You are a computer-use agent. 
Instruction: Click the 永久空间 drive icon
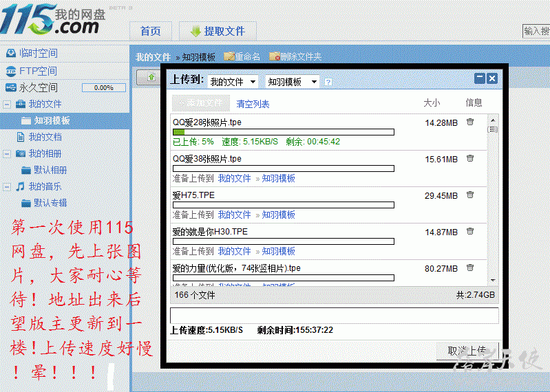11,87
